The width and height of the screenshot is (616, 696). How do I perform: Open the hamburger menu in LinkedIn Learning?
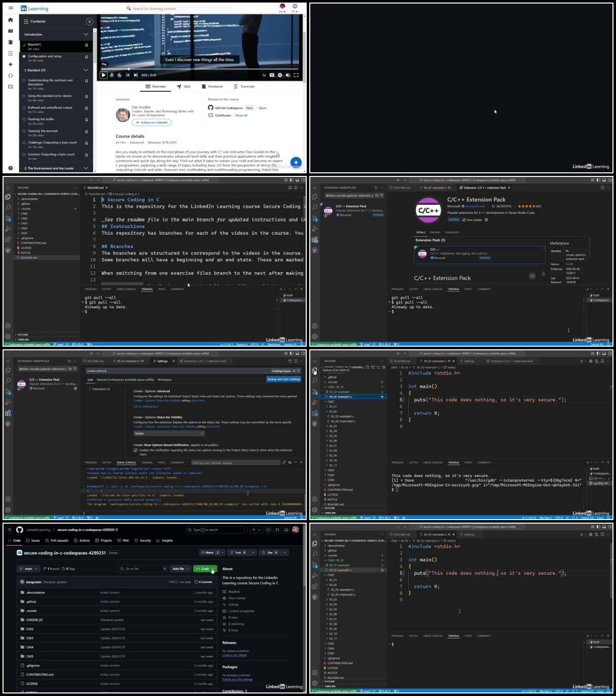10,8
